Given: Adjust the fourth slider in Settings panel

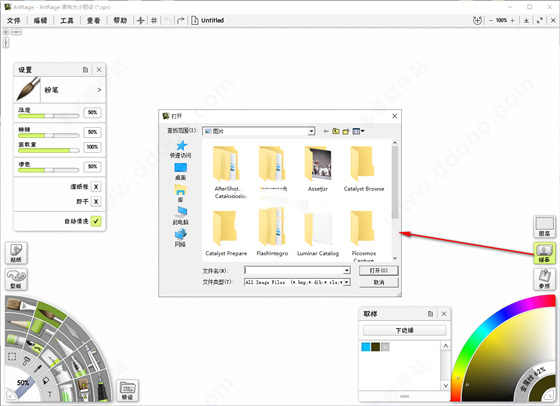Looking at the screenshot, I should coord(49,170).
